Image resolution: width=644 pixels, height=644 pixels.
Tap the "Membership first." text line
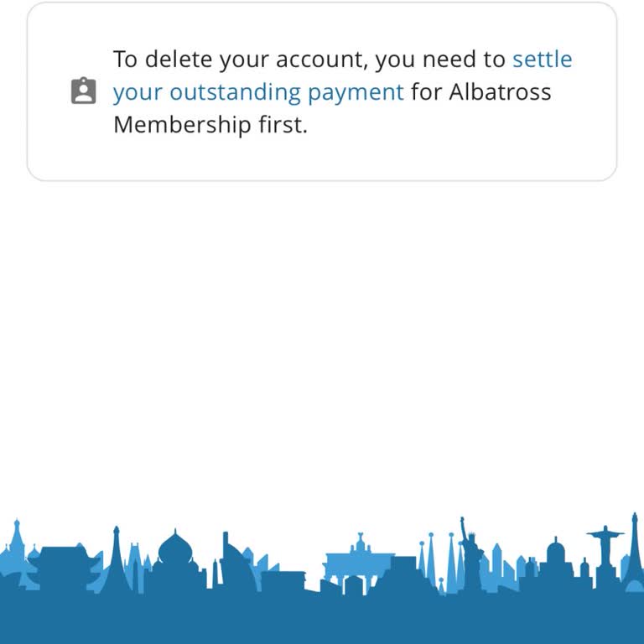(x=210, y=125)
